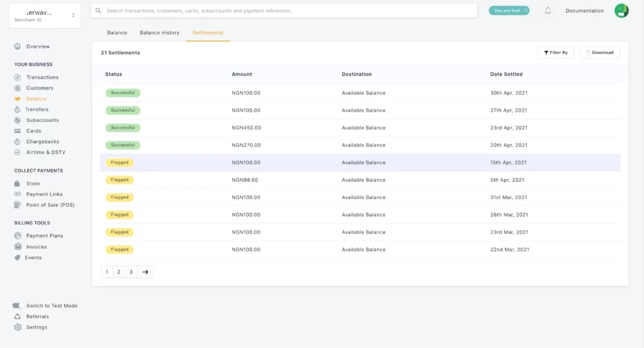Click the 27th Apr, 2021 date
The height and width of the screenshot is (348, 644).
point(508,111)
